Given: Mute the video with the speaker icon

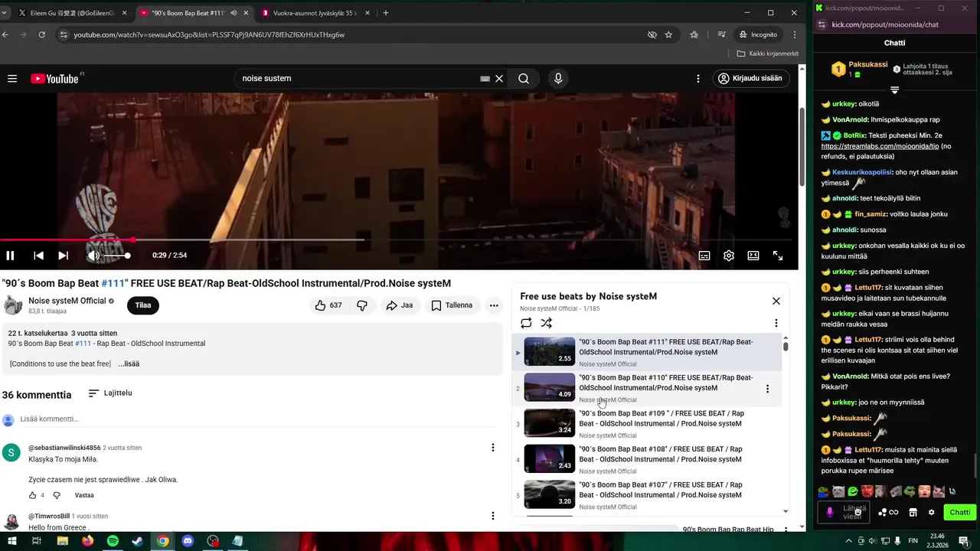Looking at the screenshot, I should click(93, 256).
